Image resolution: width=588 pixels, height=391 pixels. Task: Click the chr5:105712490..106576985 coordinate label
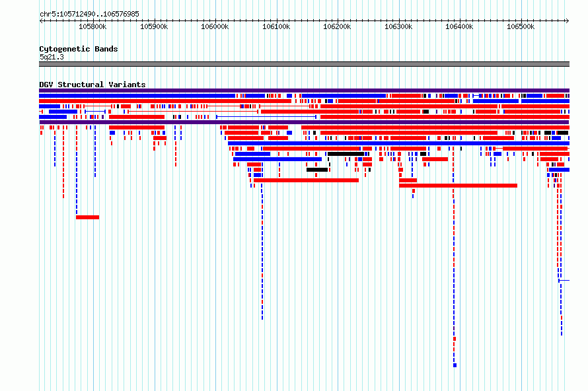click(x=89, y=14)
